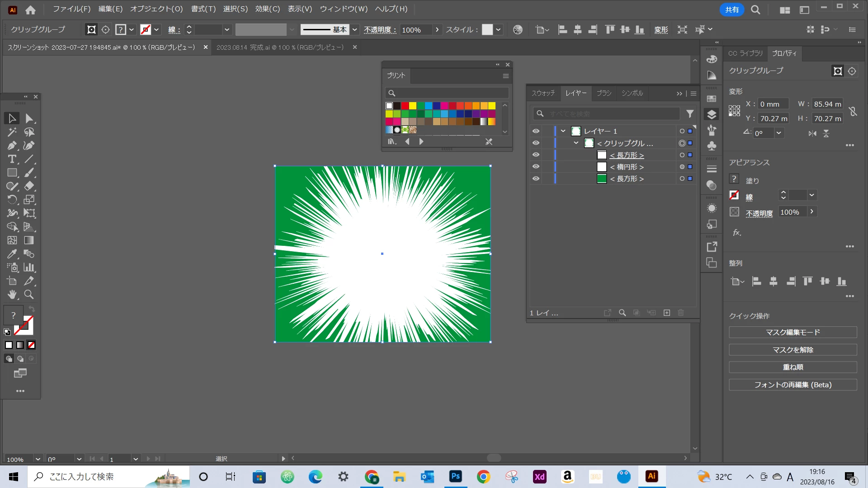Select the Eyedropper tool
This screenshot has height=488, width=868.
click(x=12, y=254)
